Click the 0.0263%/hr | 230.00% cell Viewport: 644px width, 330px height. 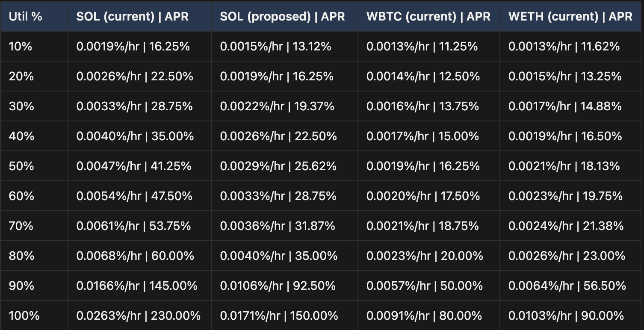coord(138,315)
